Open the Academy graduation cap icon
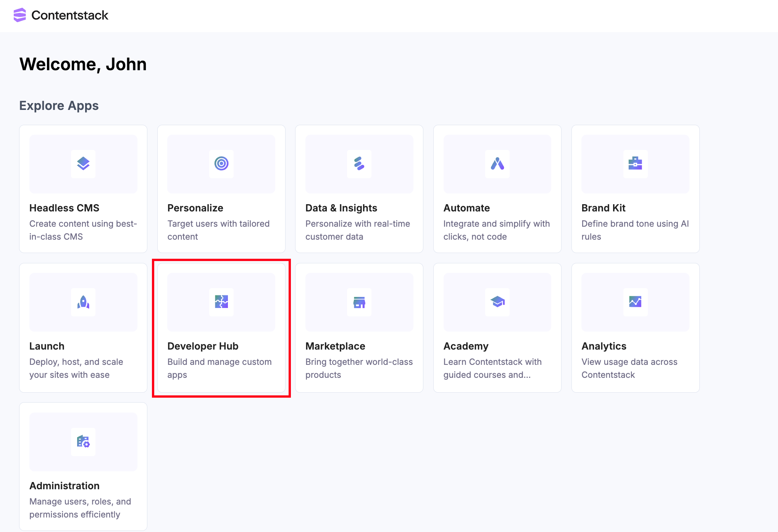Image resolution: width=778 pixels, height=532 pixels. coord(497,302)
